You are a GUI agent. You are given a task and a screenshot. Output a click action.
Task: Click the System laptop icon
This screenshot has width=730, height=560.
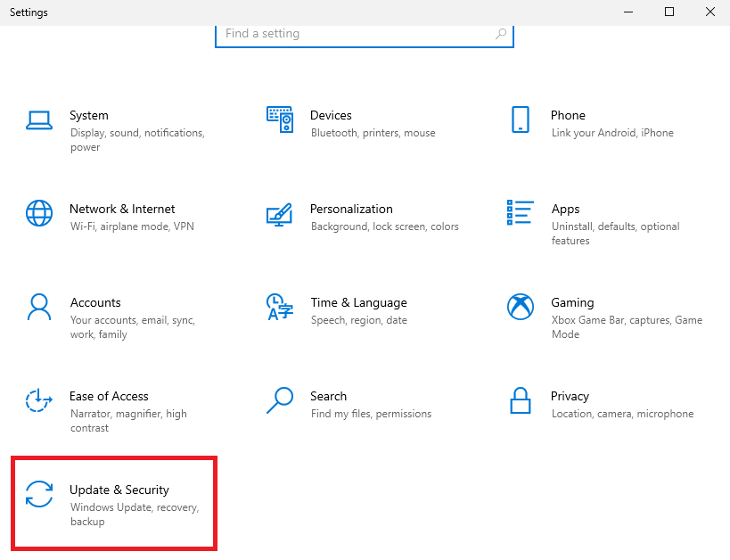39,120
